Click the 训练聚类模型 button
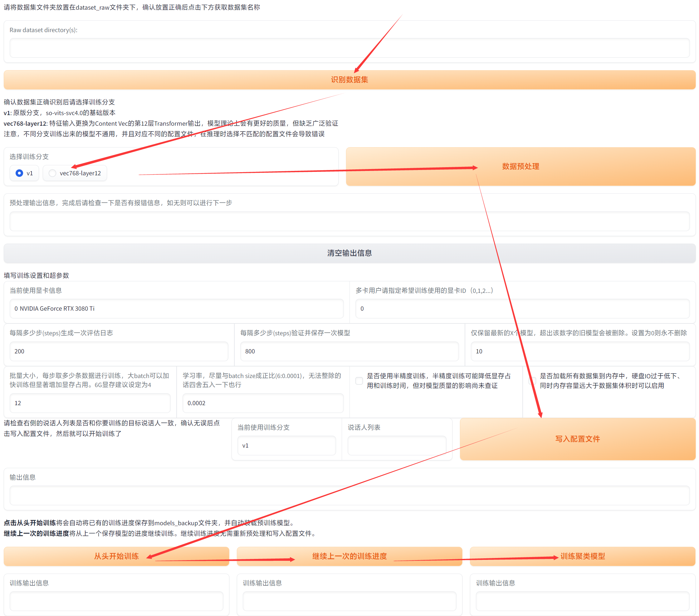 coord(582,556)
